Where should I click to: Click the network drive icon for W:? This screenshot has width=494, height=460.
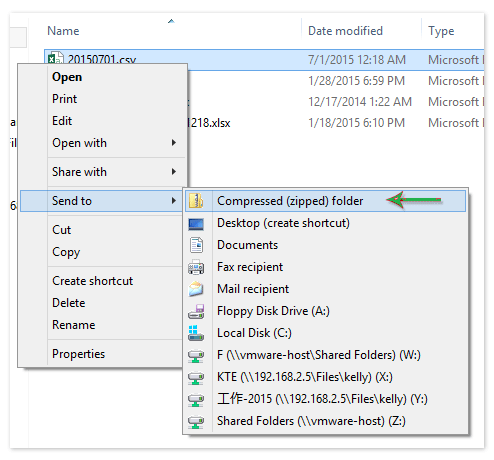[x=196, y=356]
